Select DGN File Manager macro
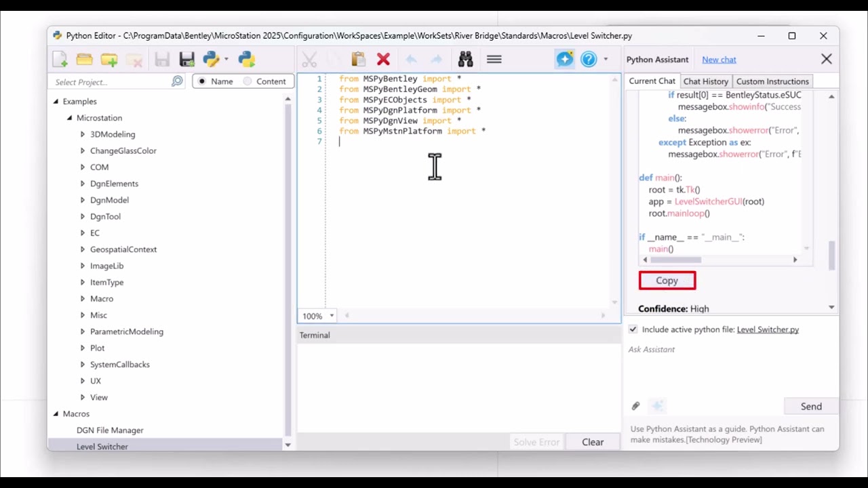The width and height of the screenshot is (868, 488). (110, 430)
